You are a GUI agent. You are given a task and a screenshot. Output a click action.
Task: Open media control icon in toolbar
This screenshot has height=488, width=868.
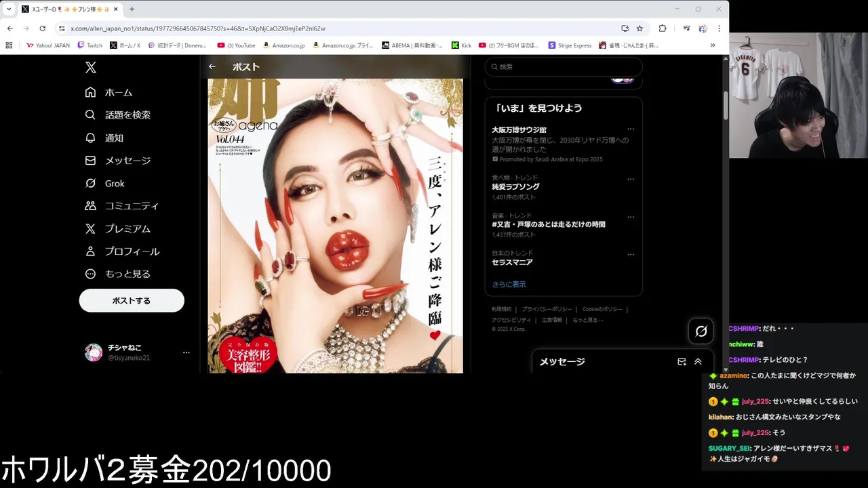pos(687,28)
